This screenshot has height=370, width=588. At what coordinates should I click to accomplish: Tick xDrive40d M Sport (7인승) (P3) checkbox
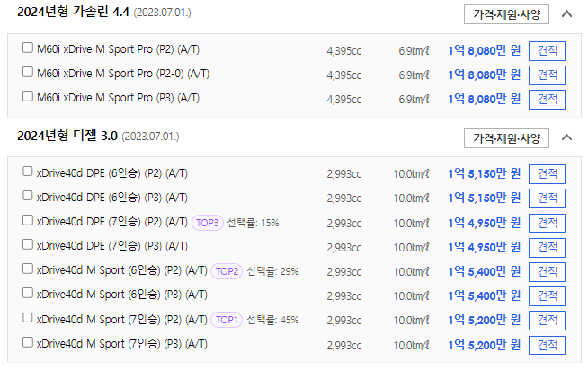click(x=28, y=342)
